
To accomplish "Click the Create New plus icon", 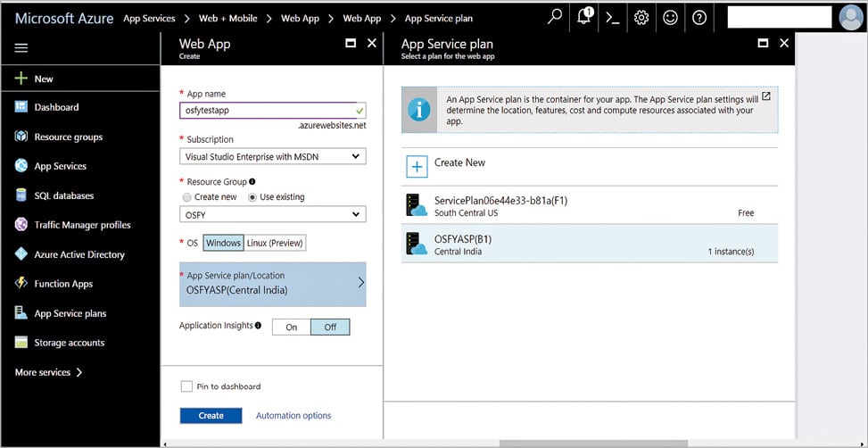I will point(417,166).
